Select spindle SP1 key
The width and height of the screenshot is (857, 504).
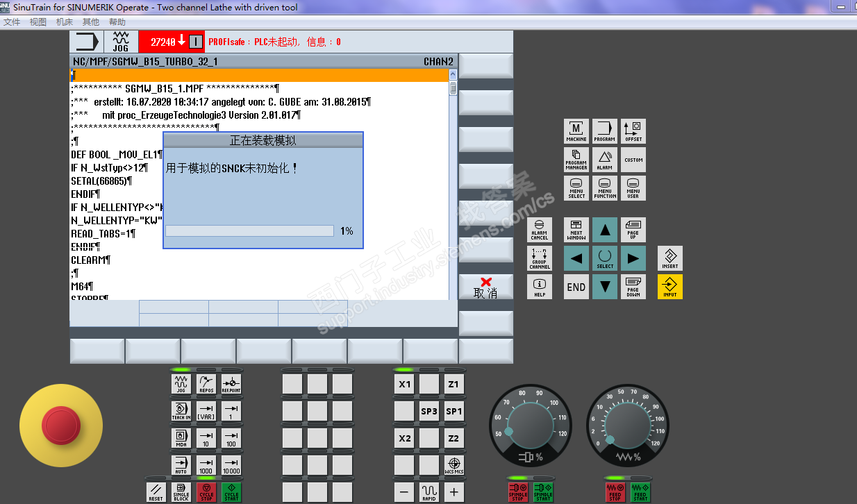tap(454, 411)
